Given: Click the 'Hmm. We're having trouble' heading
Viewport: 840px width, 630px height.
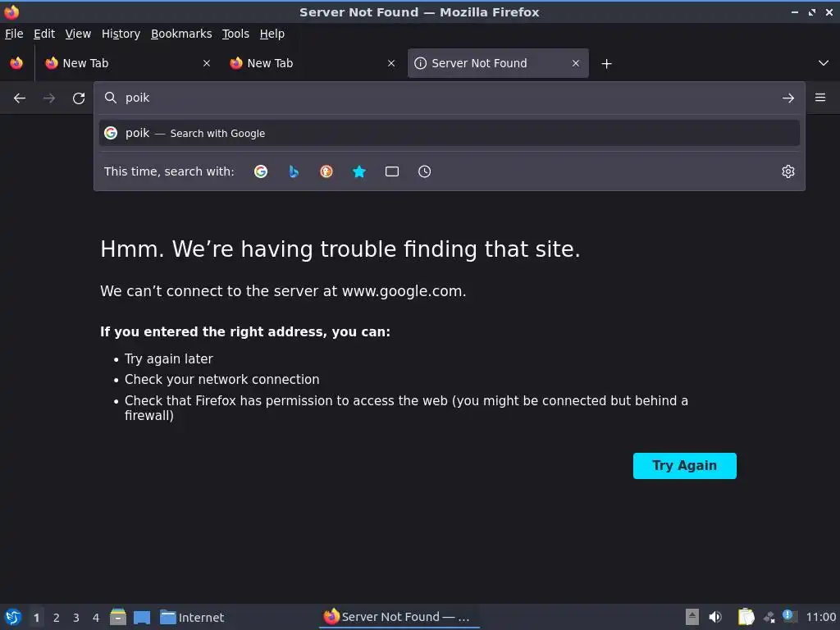Looking at the screenshot, I should [340, 249].
